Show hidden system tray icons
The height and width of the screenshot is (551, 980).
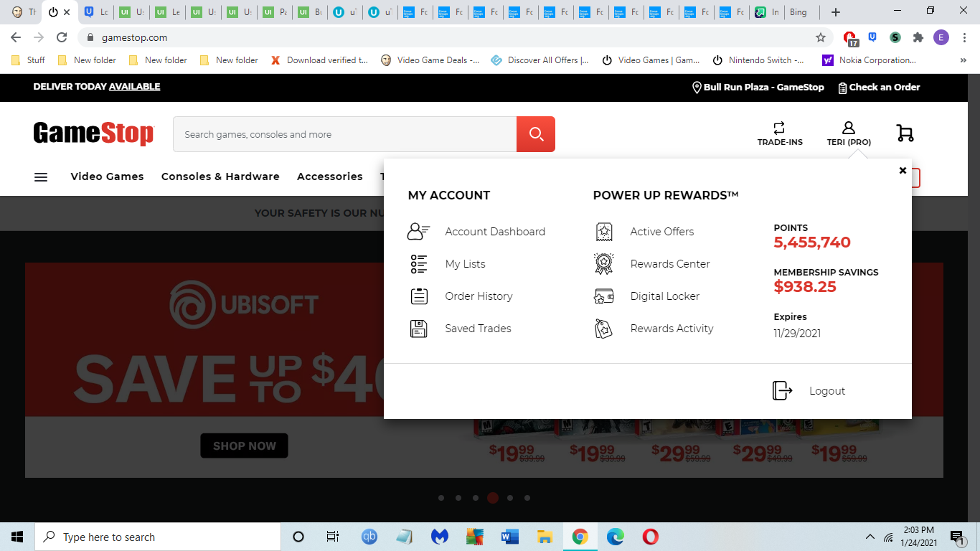[x=870, y=537]
